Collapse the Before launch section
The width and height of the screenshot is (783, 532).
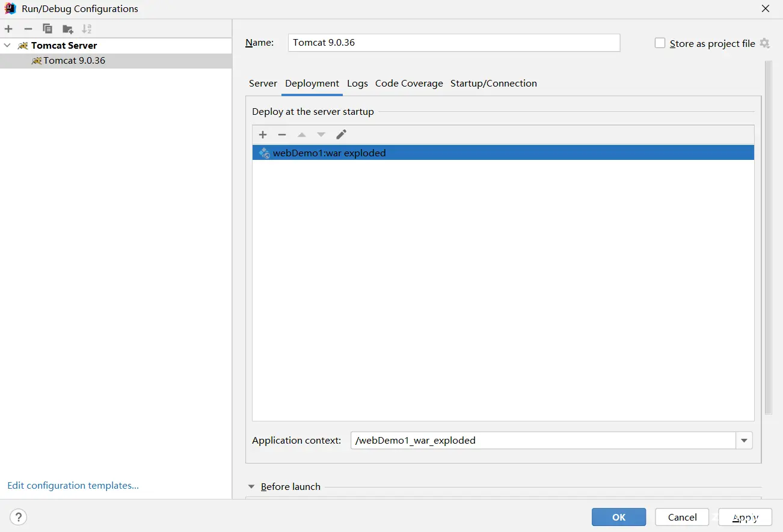coord(251,487)
